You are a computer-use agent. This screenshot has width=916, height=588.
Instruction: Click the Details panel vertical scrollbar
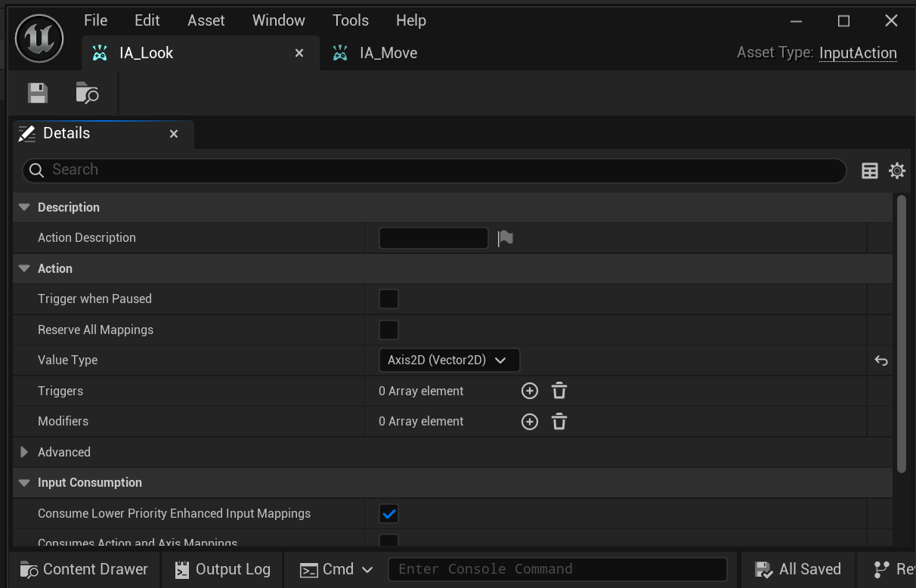901,334
